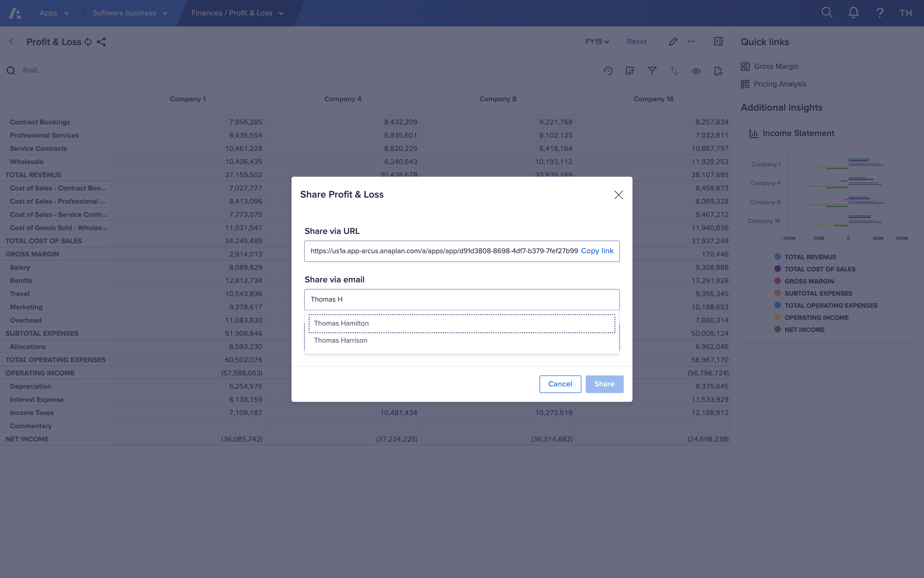Open the Software business dropdown
This screenshot has height=578, width=924.
coord(130,13)
